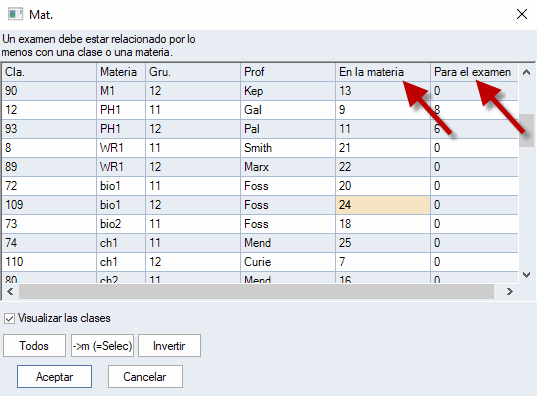This screenshot has width=537, height=396.
Task: Click the Prof column header
Action: 288,72
